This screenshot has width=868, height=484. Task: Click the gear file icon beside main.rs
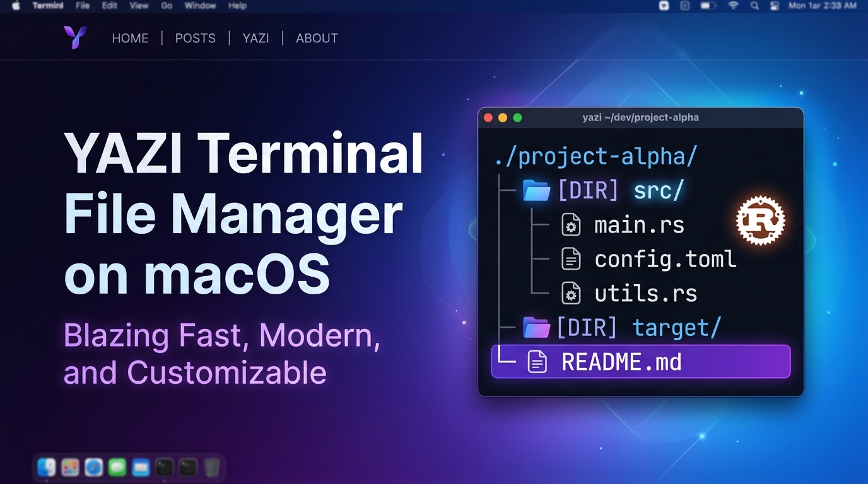pos(571,225)
